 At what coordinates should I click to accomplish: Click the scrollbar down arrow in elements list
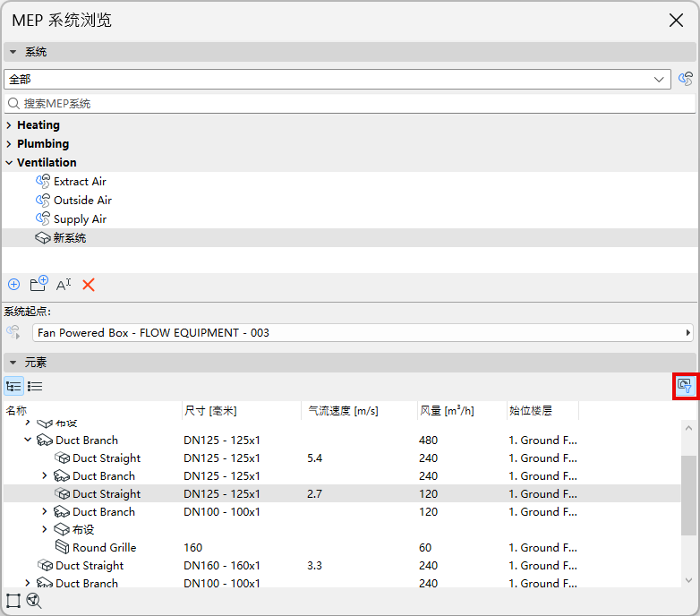(688, 580)
